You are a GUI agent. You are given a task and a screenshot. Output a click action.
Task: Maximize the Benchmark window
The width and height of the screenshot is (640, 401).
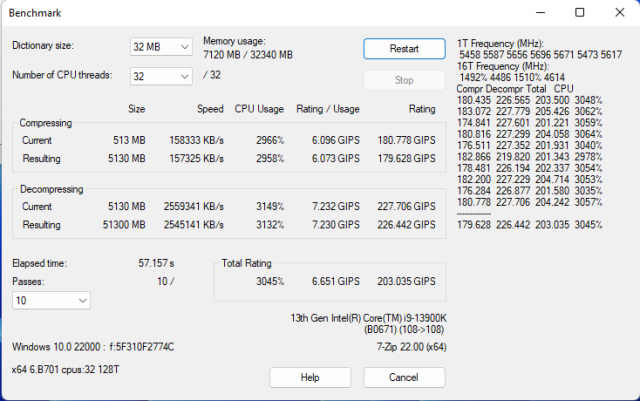coord(579,13)
